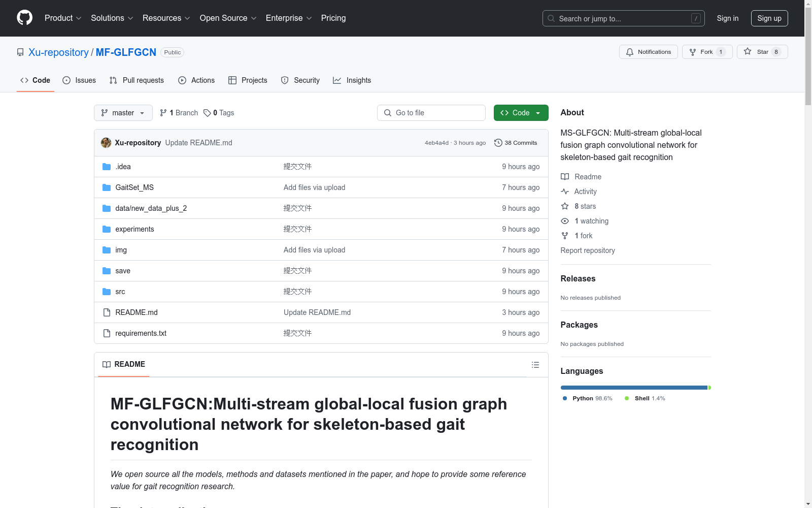Click the src folder icon

tap(107, 292)
